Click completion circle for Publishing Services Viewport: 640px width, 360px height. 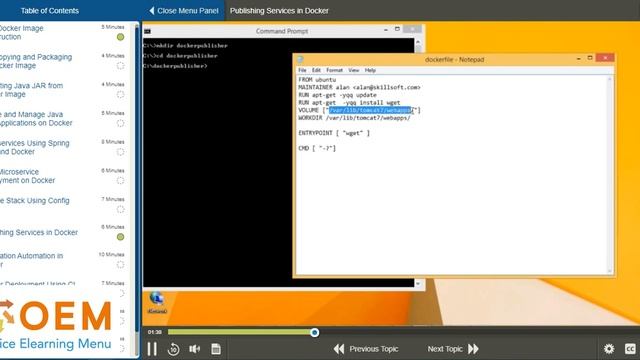(x=120, y=237)
